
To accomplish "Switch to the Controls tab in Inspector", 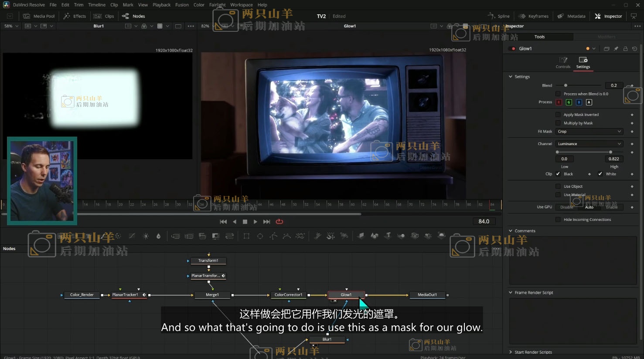I will [563, 62].
